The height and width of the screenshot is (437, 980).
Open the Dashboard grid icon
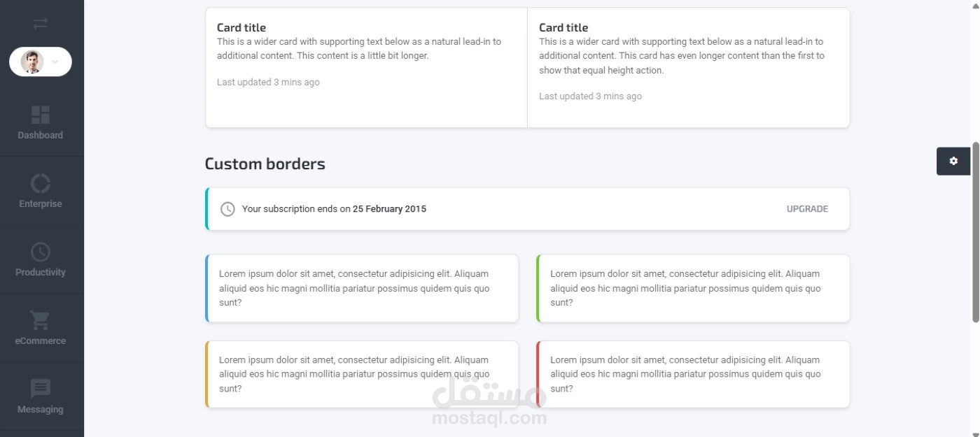pyautogui.click(x=41, y=115)
